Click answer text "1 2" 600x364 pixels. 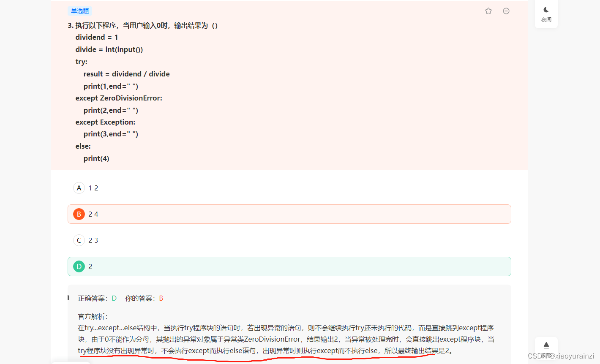[93, 188]
